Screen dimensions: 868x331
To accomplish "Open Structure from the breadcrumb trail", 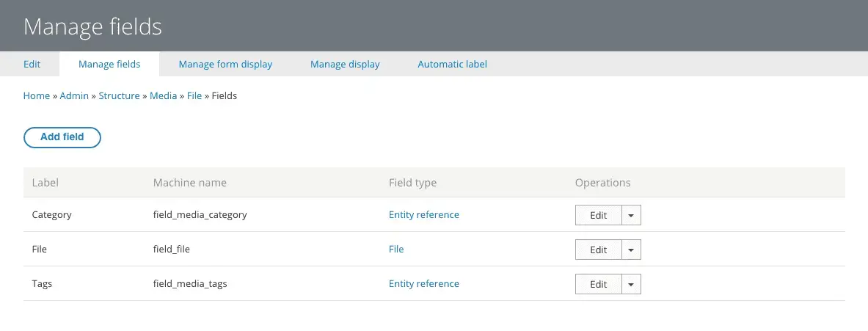I will 119,95.
